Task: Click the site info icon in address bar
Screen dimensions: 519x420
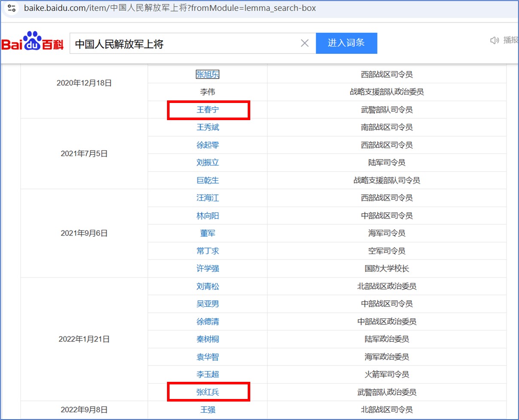Action: click(x=12, y=8)
